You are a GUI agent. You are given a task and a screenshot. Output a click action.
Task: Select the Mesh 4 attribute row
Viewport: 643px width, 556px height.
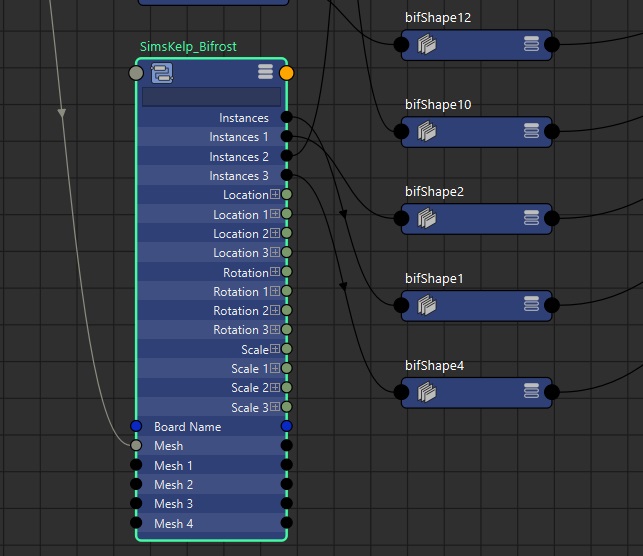coord(211,523)
